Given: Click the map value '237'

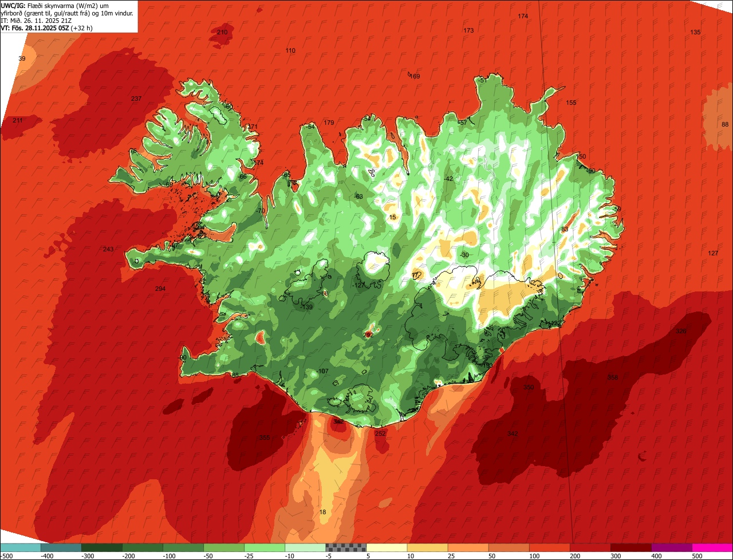Looking at the screenshot, I should 136,98.
